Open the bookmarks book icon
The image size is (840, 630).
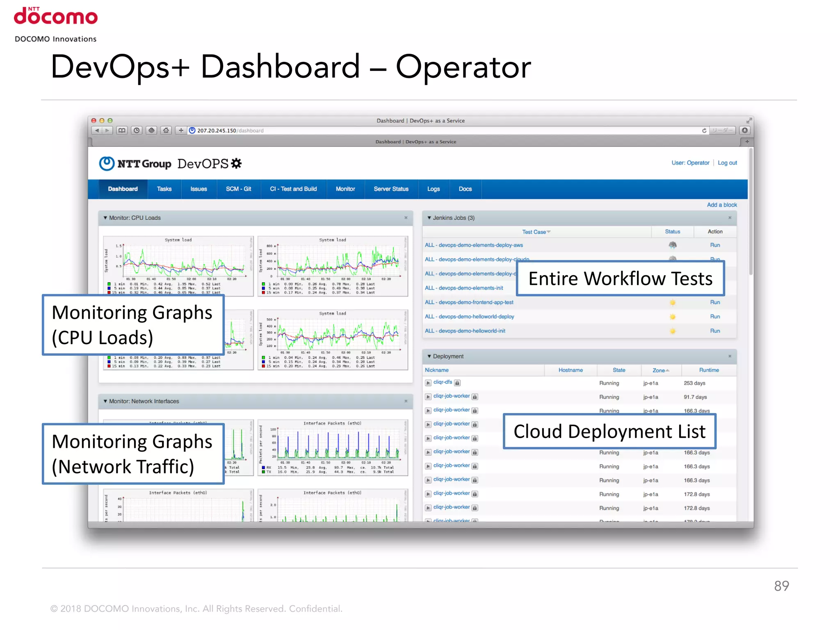122,130
